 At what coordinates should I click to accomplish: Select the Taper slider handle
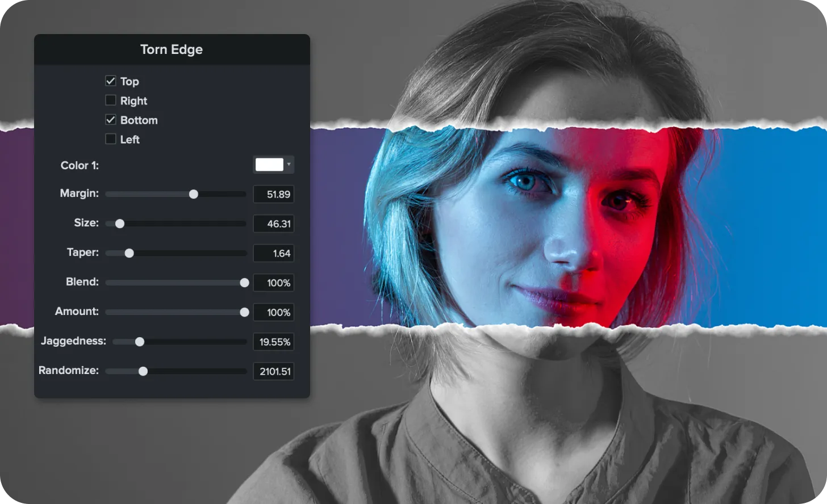click(130, 253)
